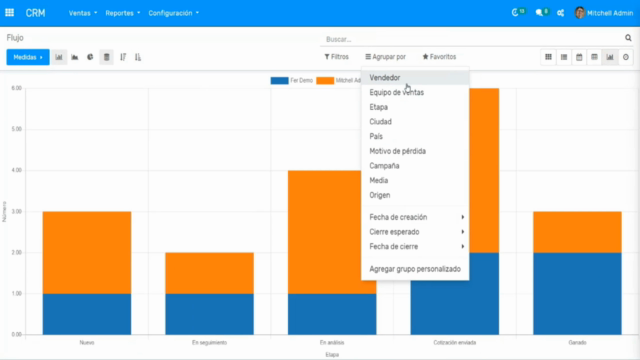Screen dimensions: 640x360
Task: Expand Fecha de creación submenu
Action: point(415,217)
